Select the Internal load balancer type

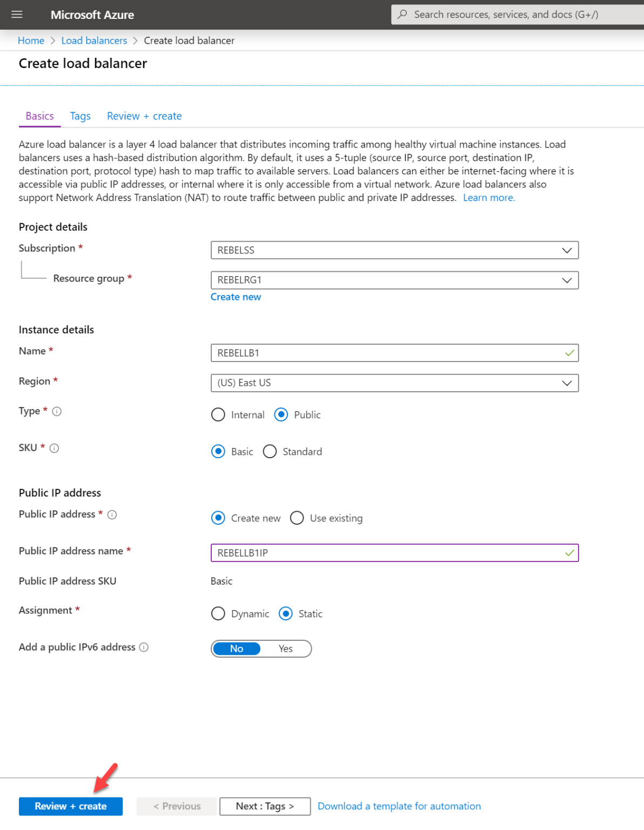(x=218, y=414)
